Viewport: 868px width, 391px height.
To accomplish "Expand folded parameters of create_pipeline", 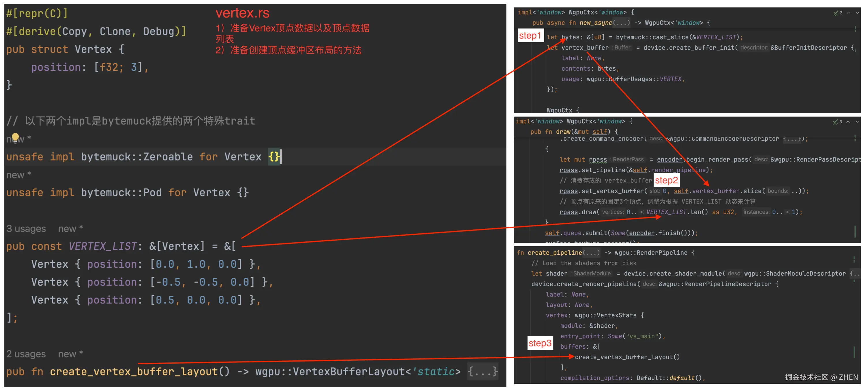I will pos(591,252).
